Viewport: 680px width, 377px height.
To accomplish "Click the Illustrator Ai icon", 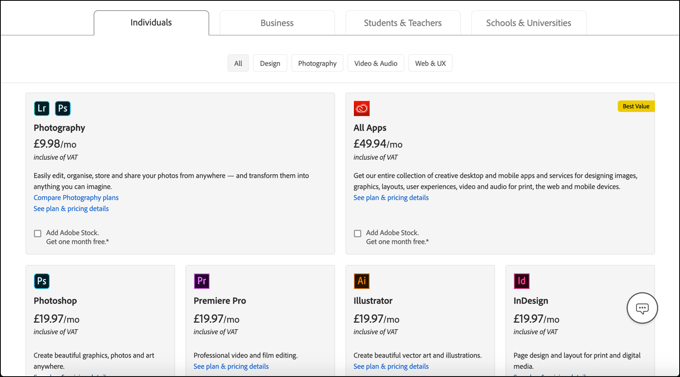I will 362,281.
